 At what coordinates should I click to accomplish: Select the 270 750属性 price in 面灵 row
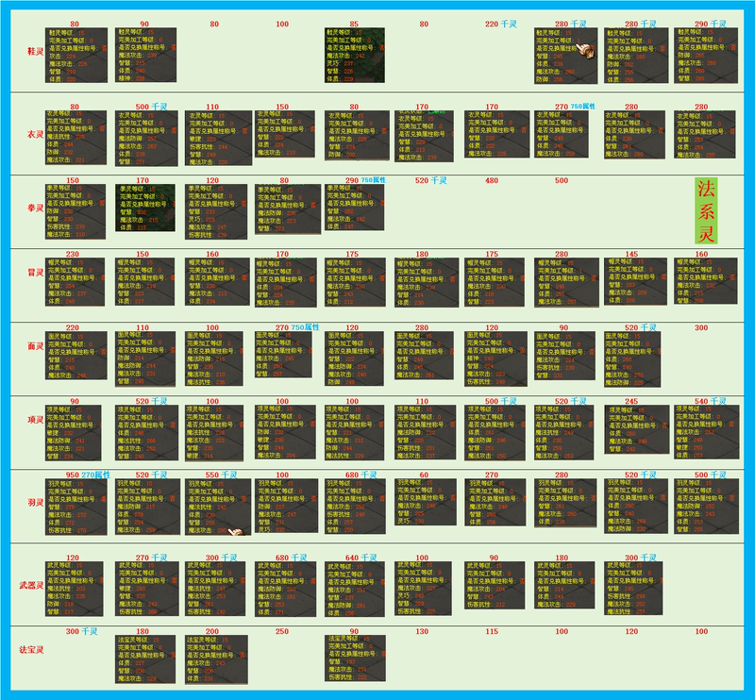(x=297, y=328)
